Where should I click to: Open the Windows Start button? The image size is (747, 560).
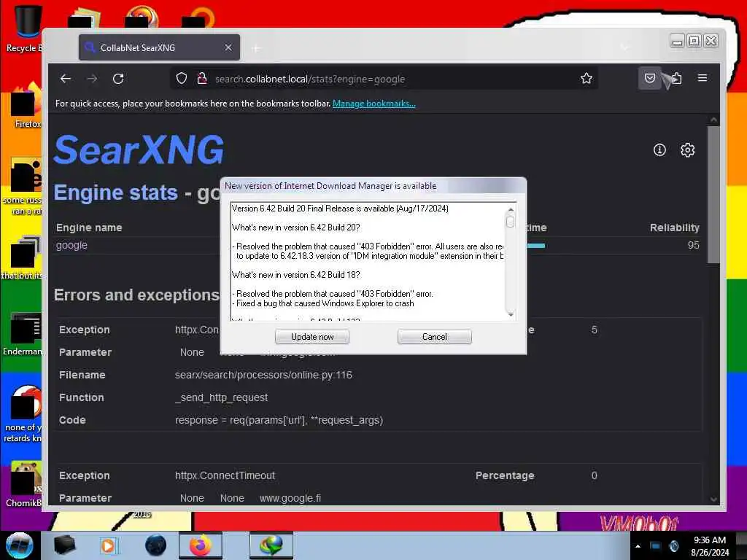(x=20, y=545)
